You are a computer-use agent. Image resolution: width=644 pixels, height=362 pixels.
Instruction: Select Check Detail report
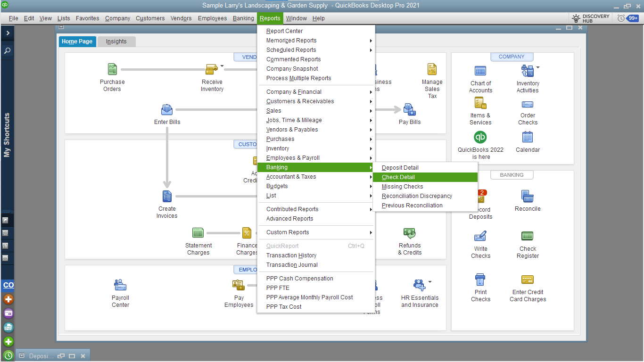(x=425, y=177)
